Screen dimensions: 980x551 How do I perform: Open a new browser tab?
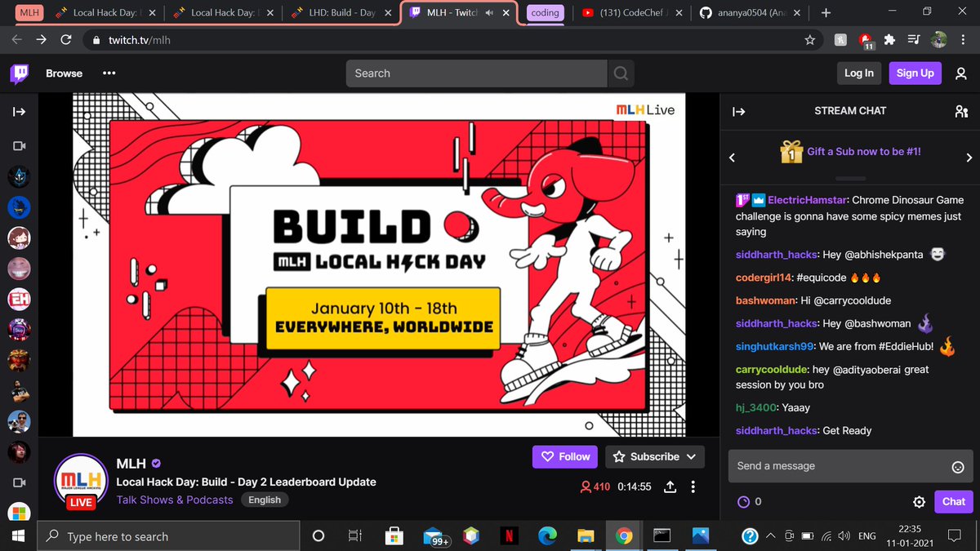point(826,13)
